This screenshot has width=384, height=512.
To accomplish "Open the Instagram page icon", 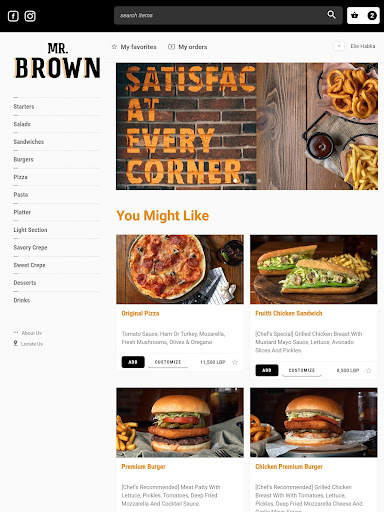I will (x=30, y=16).
